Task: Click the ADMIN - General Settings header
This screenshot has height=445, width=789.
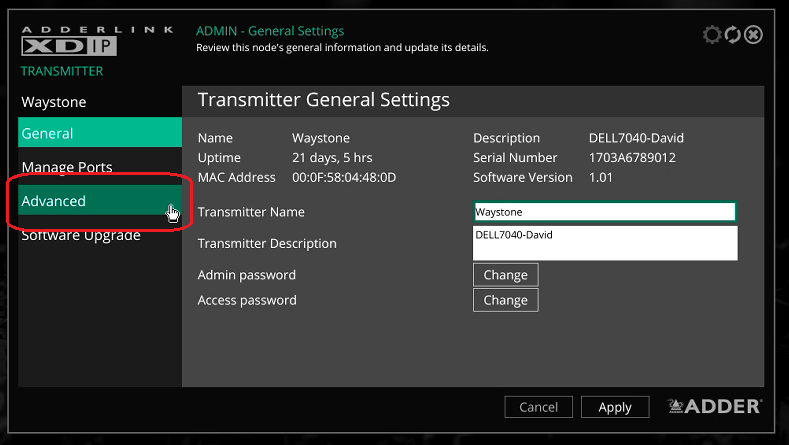Action: 270,31
